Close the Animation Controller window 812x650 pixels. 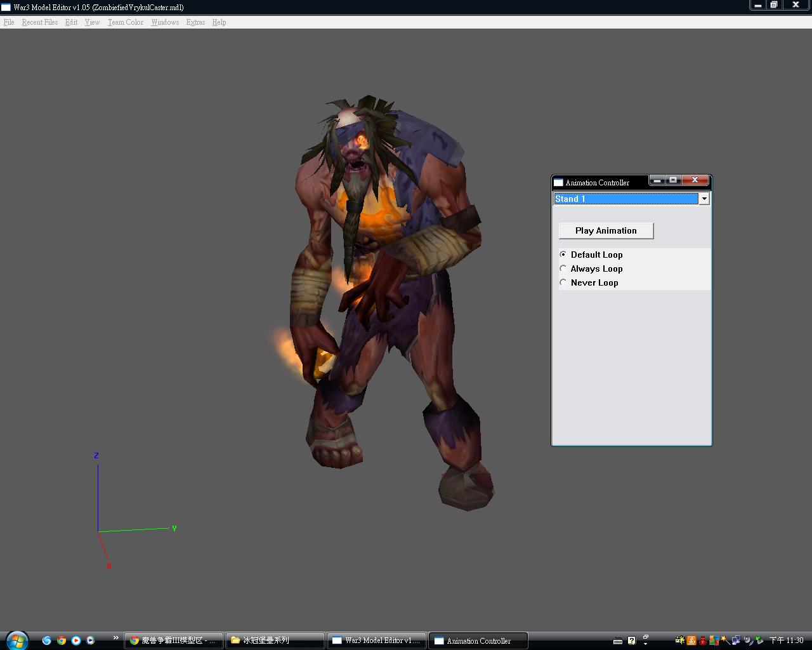695,180
